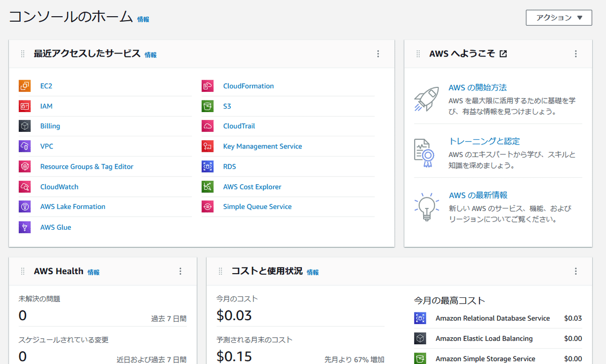Click the EC2 service icon
The height and width of the screenshot is (364, 606).
[25, 86]
